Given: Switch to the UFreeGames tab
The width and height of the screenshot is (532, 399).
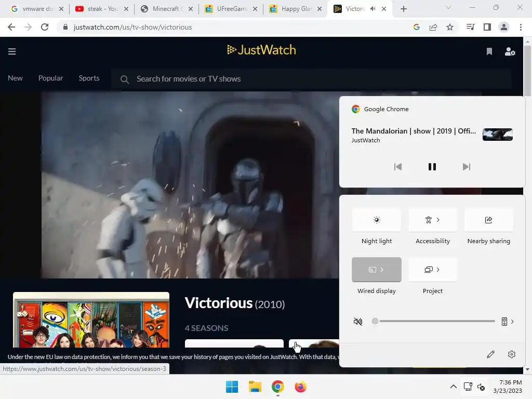Looking at the screenshot, I should pos(231,9).
